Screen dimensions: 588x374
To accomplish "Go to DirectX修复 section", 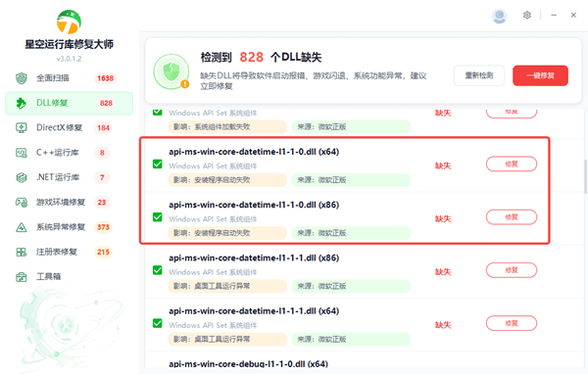I will click(69, 128).
